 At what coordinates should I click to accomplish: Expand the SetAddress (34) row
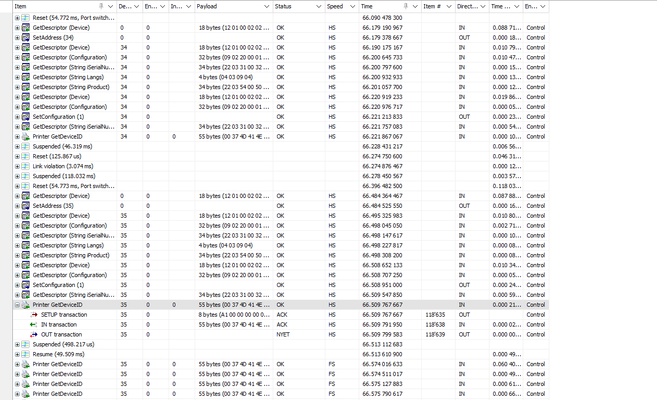[17, 38]
